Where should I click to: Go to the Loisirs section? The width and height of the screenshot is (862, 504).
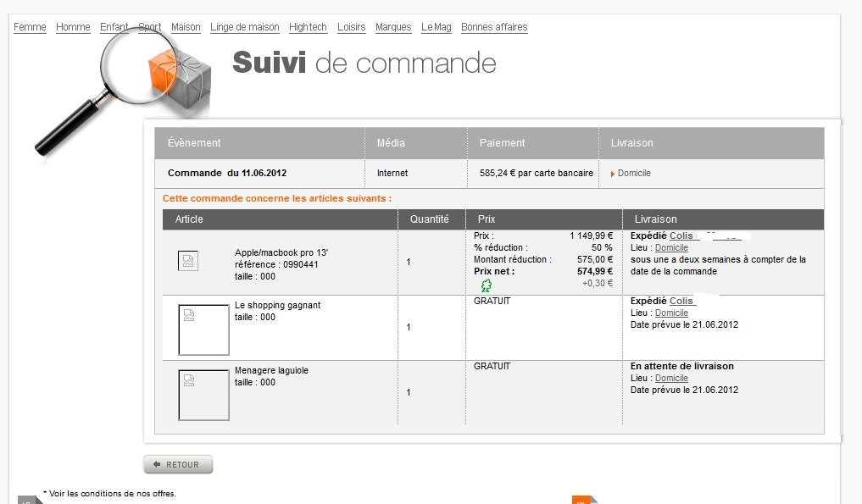[351, 27]
